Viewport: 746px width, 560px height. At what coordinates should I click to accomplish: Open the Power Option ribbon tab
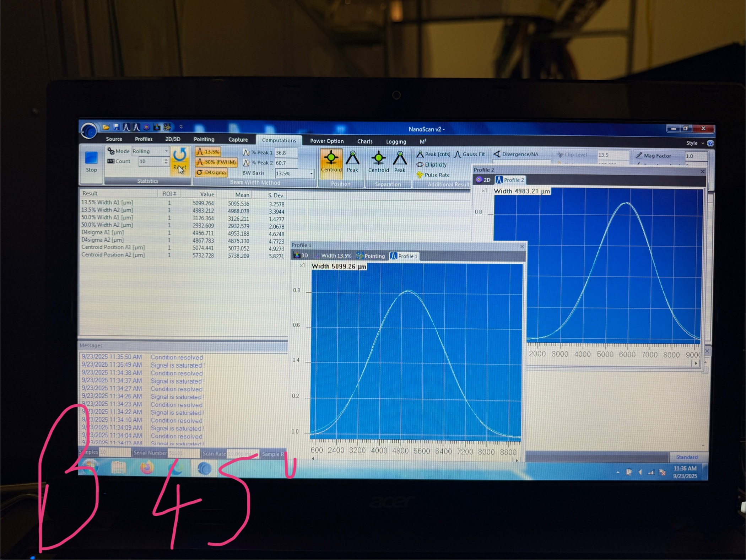326,141
